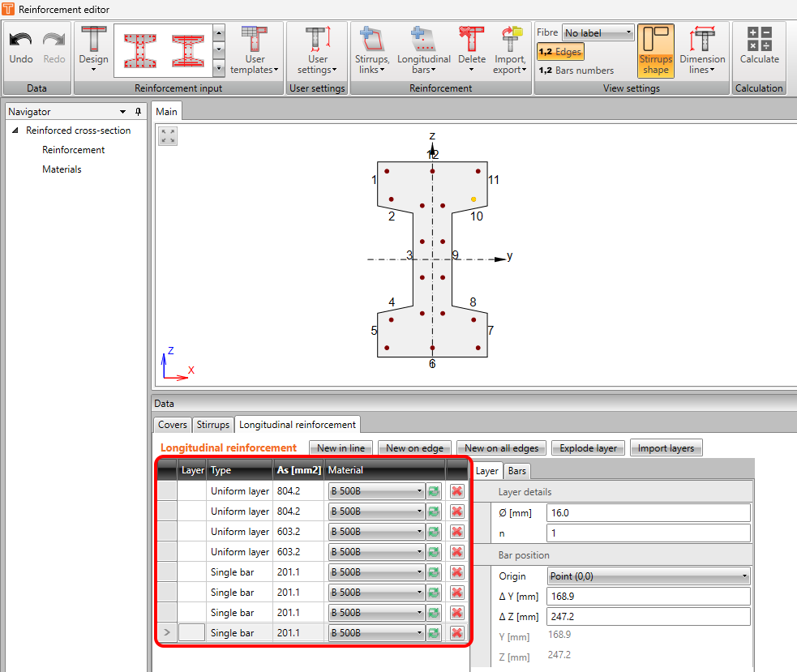Viewport: 797px width, 672px height.
Task: Click the fit-view icon above the cross-section
Action: pos(167,136)
